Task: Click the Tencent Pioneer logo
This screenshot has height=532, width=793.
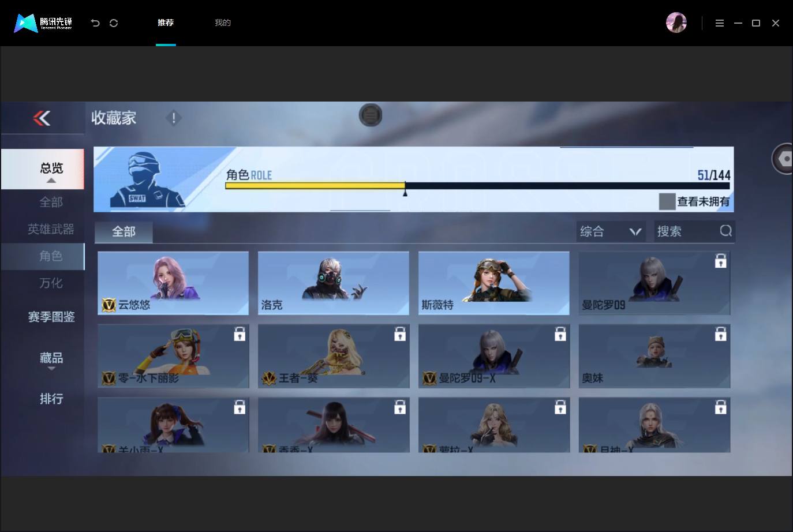Action: (43, 23)
